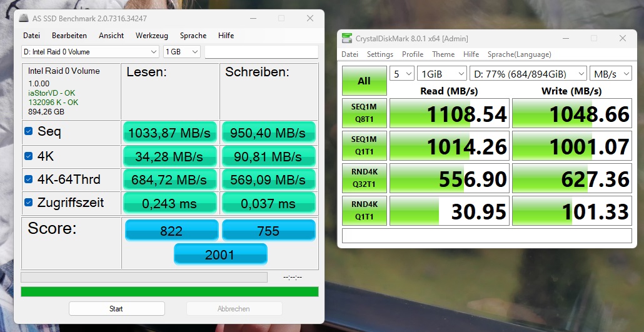The height and width of the screenshot is (332, 644).
Task: Open the Sprache menu in AS SSD
Action: click(x=193, y=36)
